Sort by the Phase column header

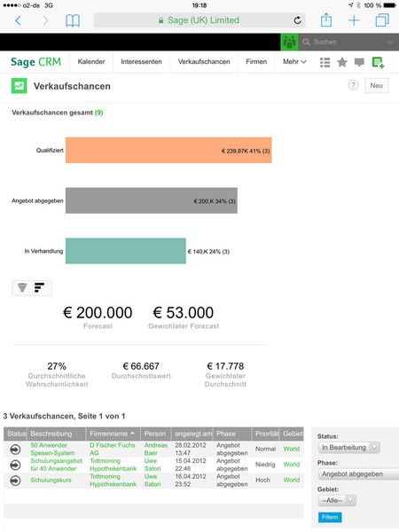click(232, 434)
